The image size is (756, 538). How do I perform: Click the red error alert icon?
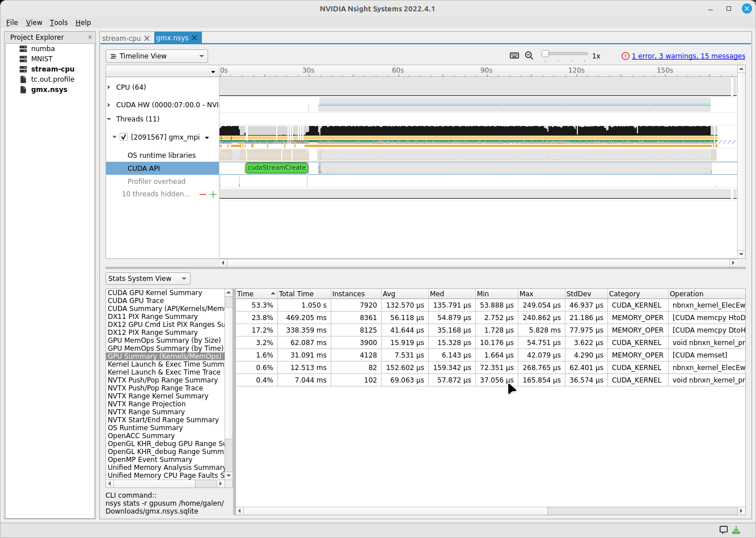pyautogui.click(x=625, y=56)
